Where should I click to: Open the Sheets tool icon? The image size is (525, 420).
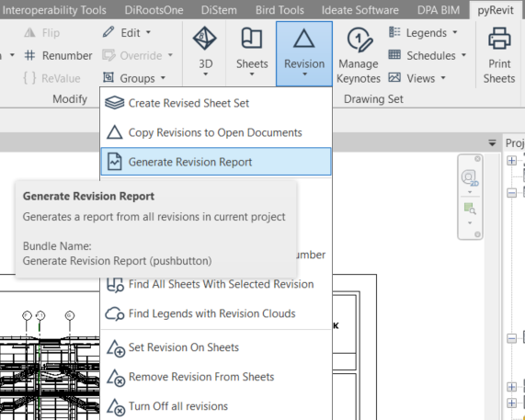252,38
